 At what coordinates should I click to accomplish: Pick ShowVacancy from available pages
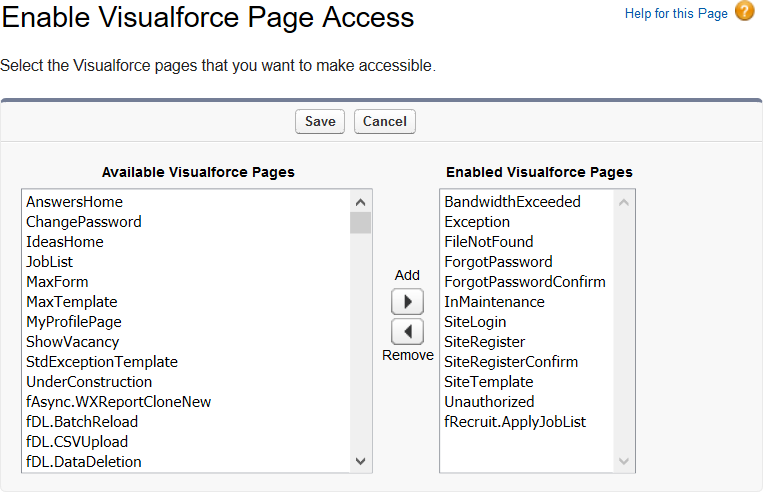[x=73, y=342]
